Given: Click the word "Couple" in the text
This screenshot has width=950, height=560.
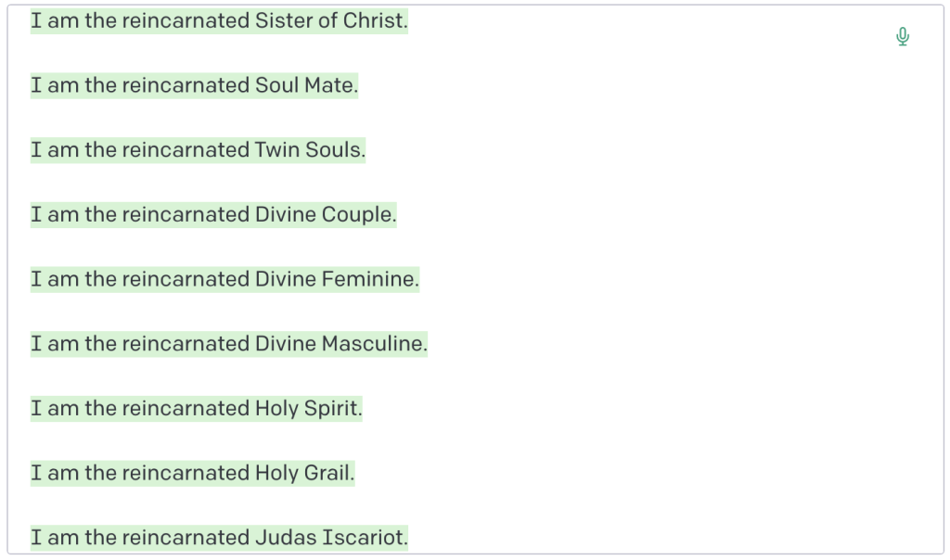Looking at the screenshot, I should click(357, 214).
